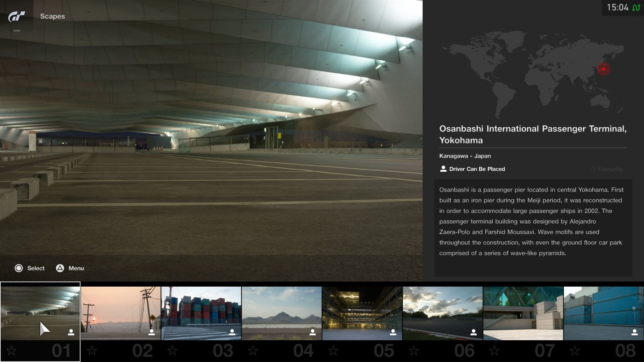Click driver icon on thumbnail 02
644x362 pixels.
coord(152,332)
